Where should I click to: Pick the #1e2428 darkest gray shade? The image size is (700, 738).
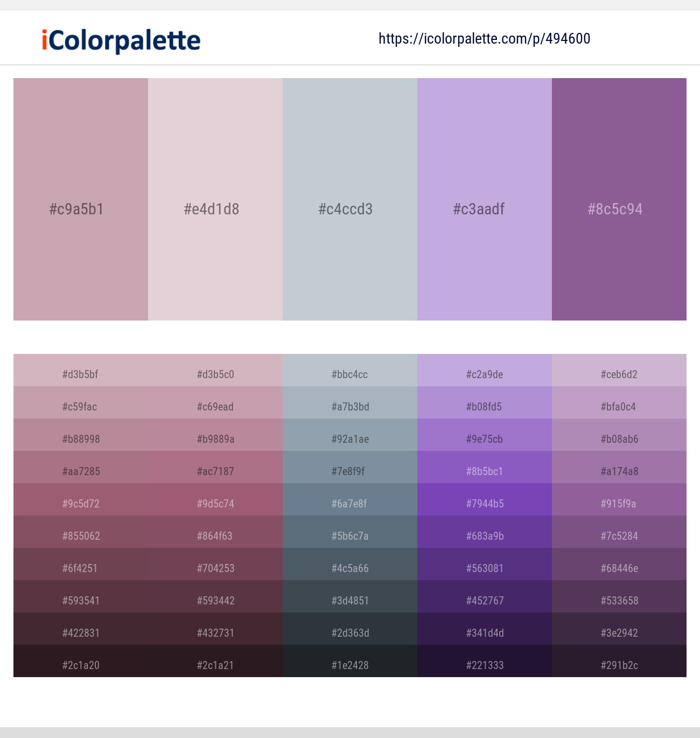(x=350, y=661)
